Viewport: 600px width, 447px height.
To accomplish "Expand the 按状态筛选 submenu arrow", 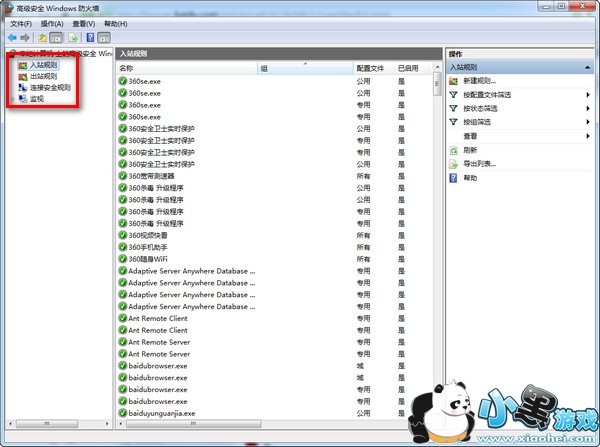I will coord(588,108).
